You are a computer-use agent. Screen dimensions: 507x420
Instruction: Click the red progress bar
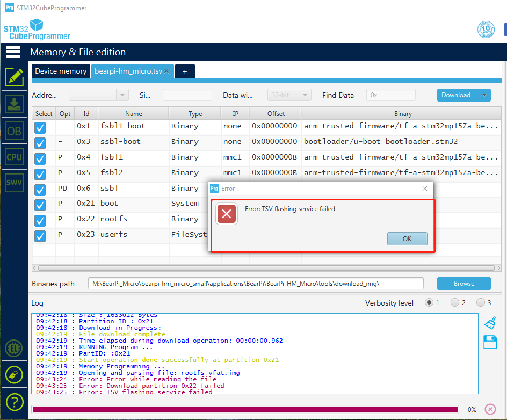click(245, 410)
